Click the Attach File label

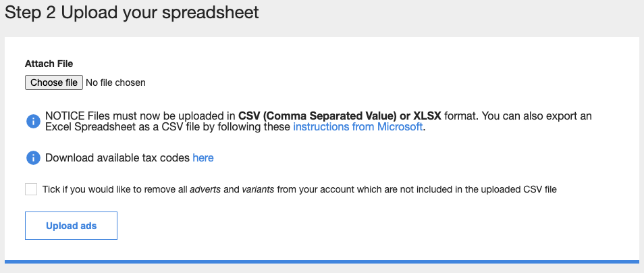click(49, 64)
